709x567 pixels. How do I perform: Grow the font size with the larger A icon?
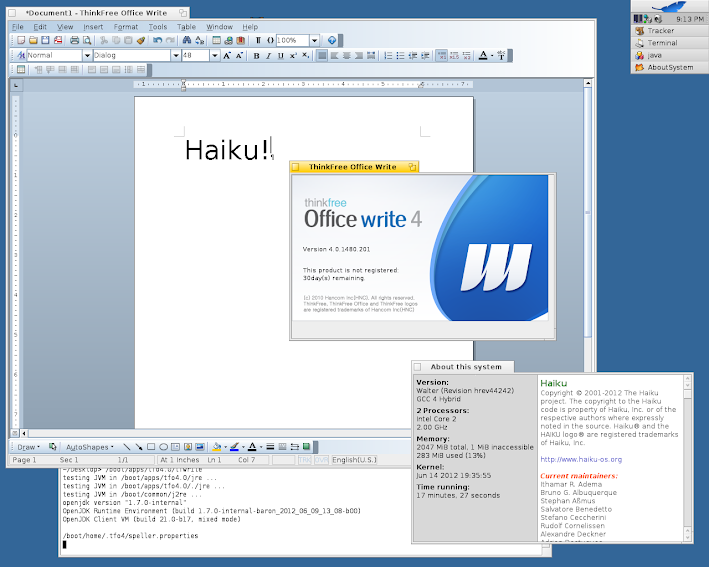227,55
